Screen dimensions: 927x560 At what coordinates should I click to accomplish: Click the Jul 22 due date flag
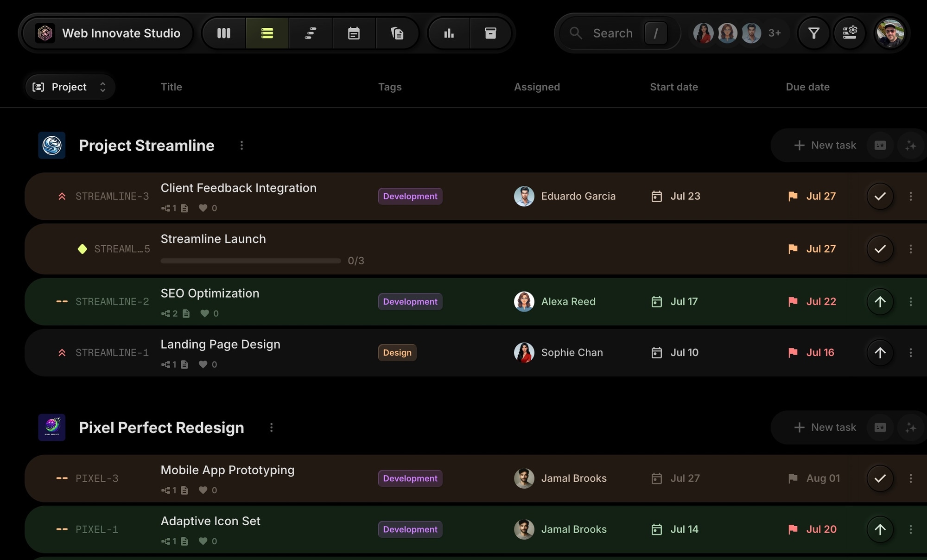[x=793, y=301]
